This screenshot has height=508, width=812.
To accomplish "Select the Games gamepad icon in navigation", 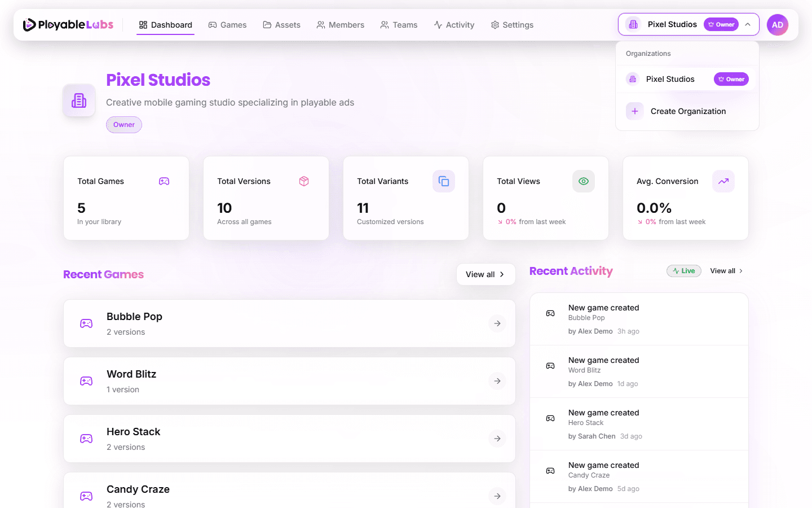I will click(213, 24).
